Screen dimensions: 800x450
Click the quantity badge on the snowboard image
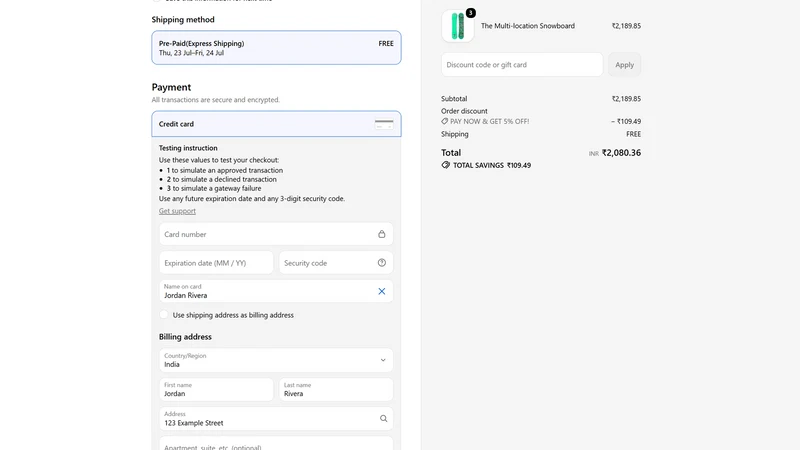pyautogui.click(x=470, y=13)
